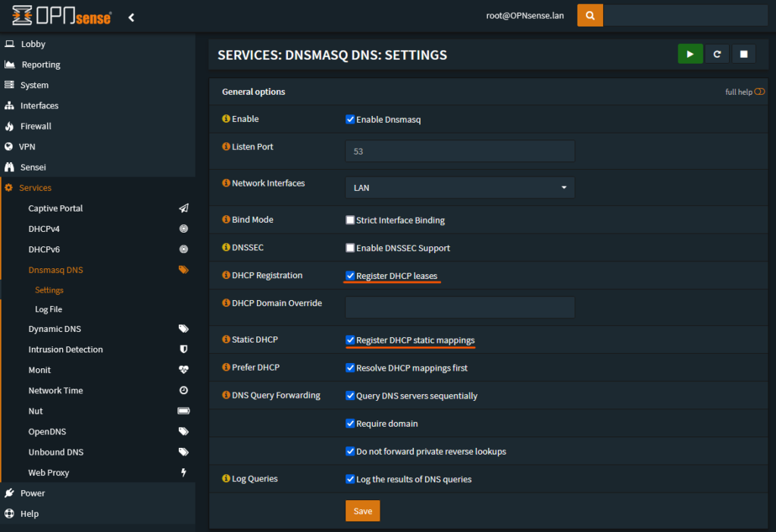Toggle Log the results of DNS queries

click(x=350, y=479)
